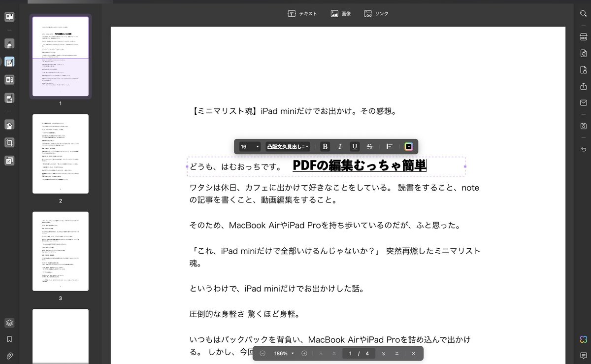The width and height of the screenshot is (591, 364).
Task: Select the Comment highlighter tool in left sidebar
Action: [x=9, y=44]
